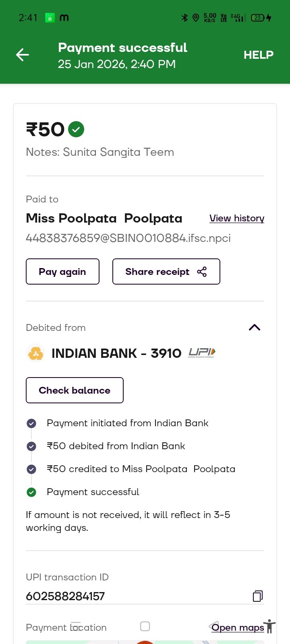Tap the Share receipt button
Screen dimensions: 290x644
[x=166, y=272]
